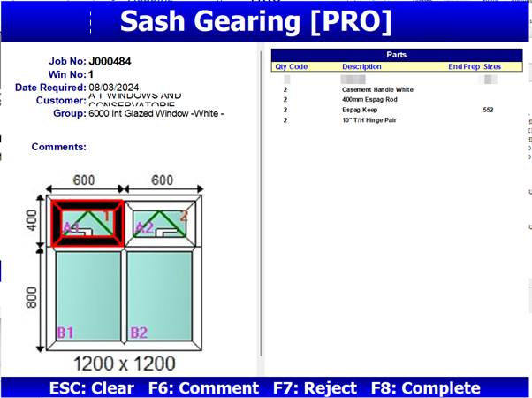Click the 800 height dimension label

32,297
